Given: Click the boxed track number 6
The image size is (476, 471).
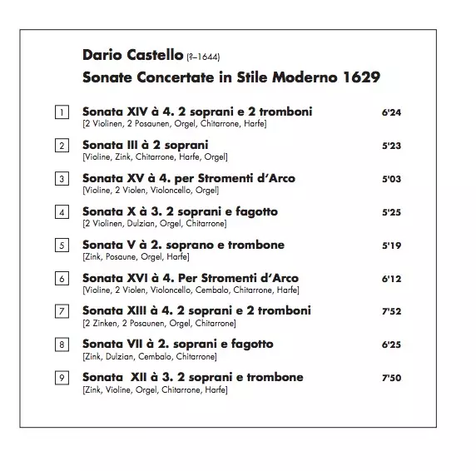Looking at the screenshot, I should pos(62,278).
